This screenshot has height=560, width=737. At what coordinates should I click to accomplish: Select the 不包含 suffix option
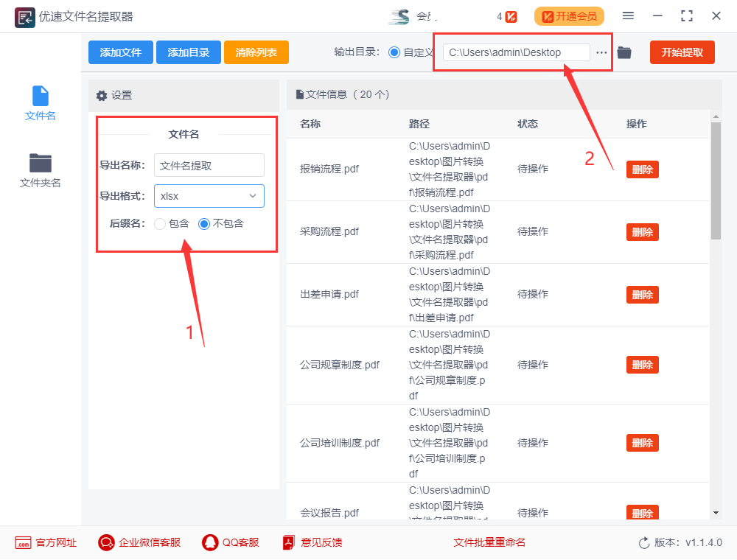pos(206,224)
